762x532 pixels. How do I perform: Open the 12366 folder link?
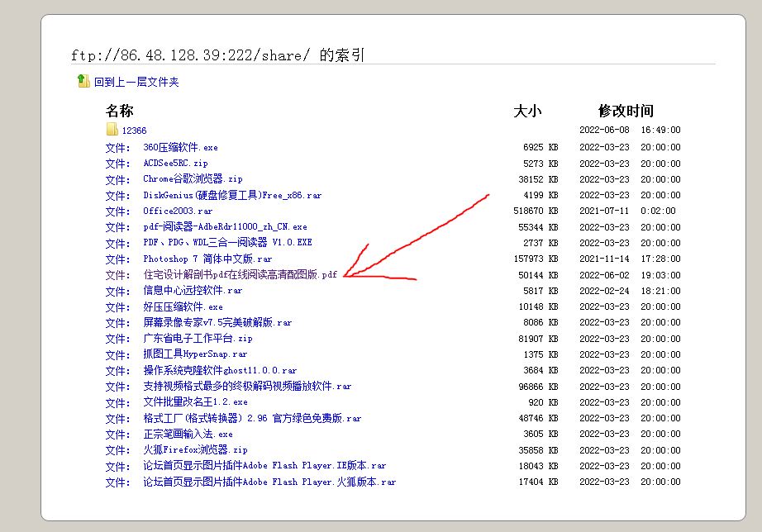coord(134,131)
